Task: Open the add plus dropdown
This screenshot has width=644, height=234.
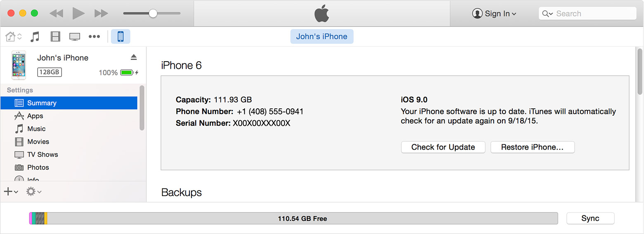Action: coord(11,191)
